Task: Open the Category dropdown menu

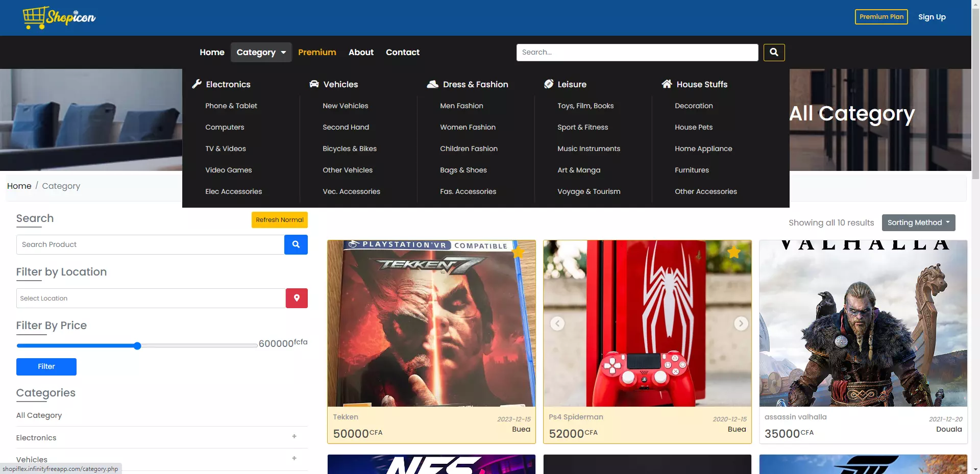Action: click(x=261, y=52)
